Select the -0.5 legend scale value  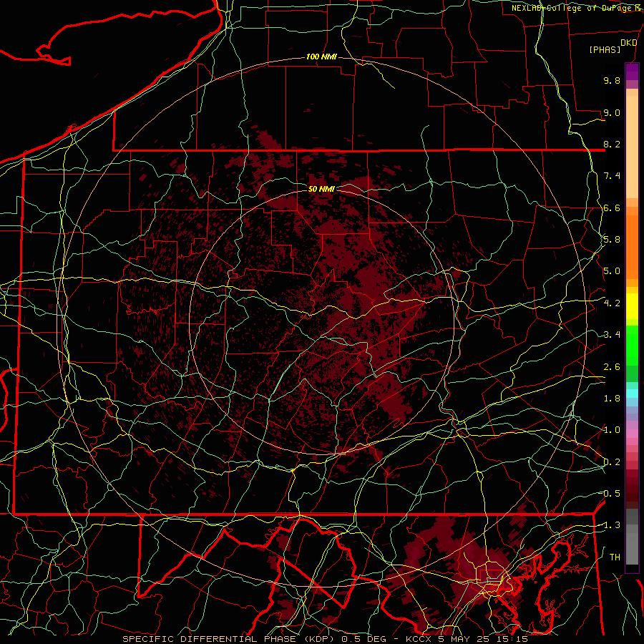pos(610,494)
